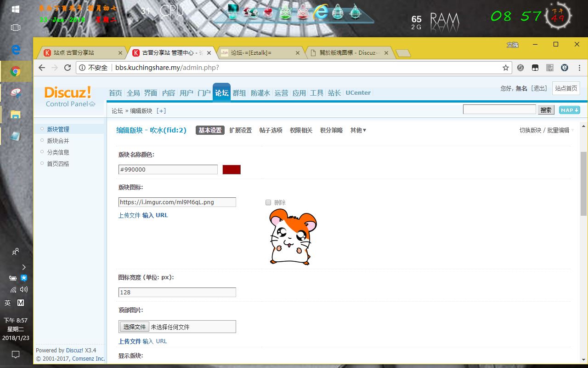Open the 防灌水 admin menu
The image size is (588, 368).
[x=260, y=93]
